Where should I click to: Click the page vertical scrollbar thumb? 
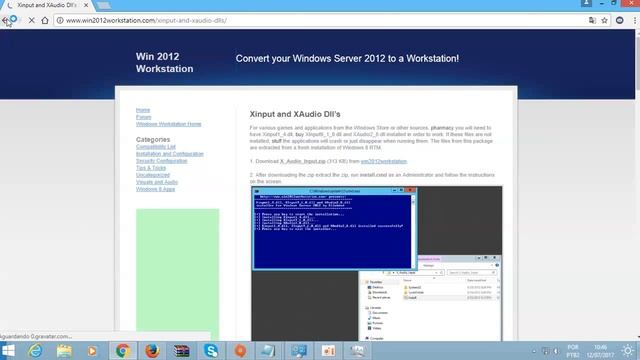[x=637, y=63]
